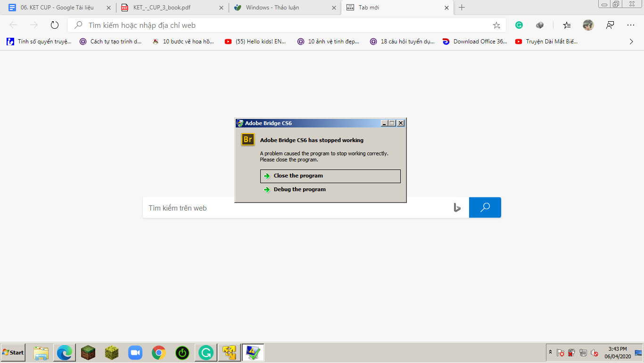Switch to Windows - Thảo luận tab
Viewport: 644px width, 363px height.
pos(272,8)
